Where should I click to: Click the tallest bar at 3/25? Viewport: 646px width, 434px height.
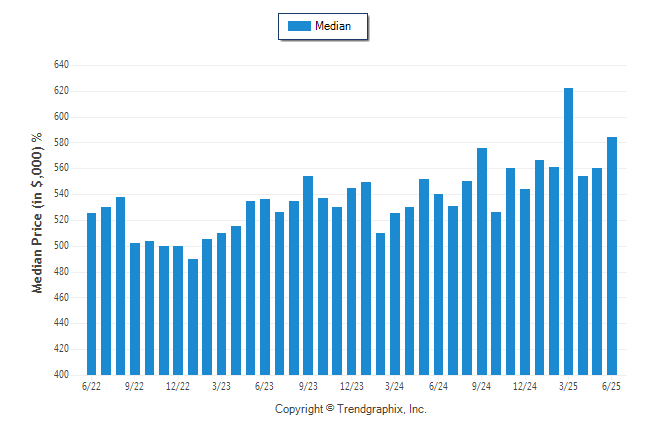(568, 232)
